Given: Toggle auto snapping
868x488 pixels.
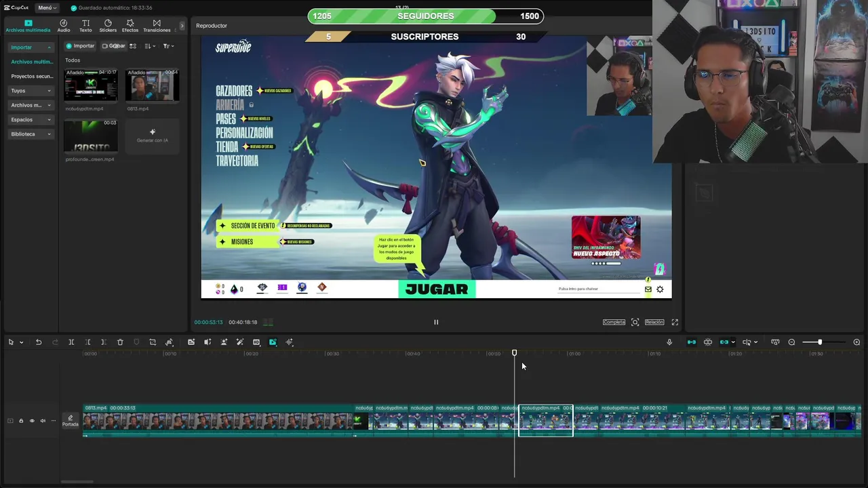Looking at the screenshot, I should click(708, 342).
